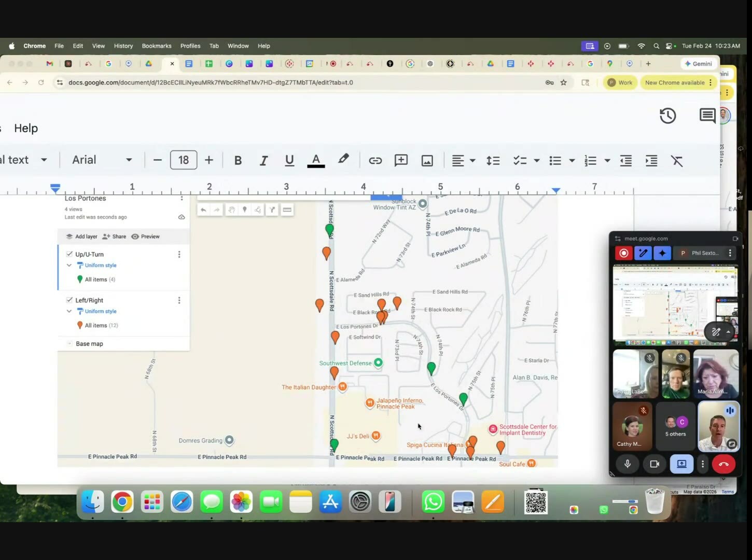This screenshot has height=560, width=752.
Task: Open the text color picker A icon
Action: [316, 161]
